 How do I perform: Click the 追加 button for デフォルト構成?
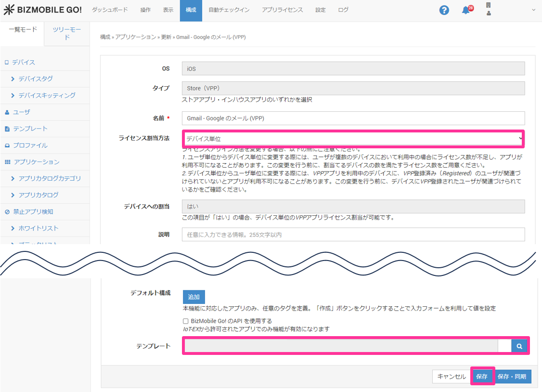pos(194,297)
